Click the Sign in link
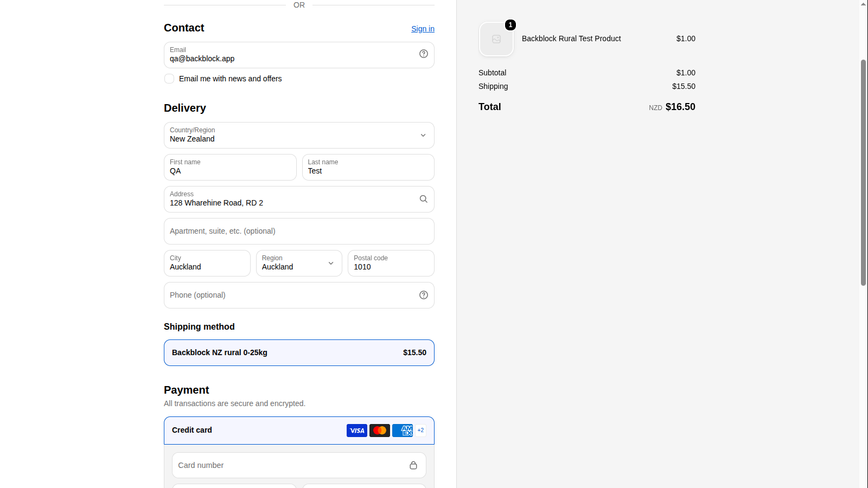 [x=423, y=29]
